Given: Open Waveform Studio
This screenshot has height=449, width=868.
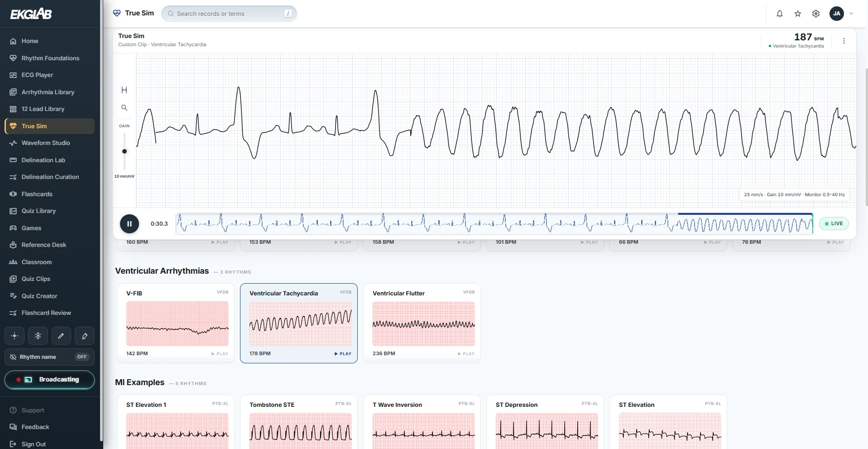Looking at the screenshot, I should click(49, 143).
